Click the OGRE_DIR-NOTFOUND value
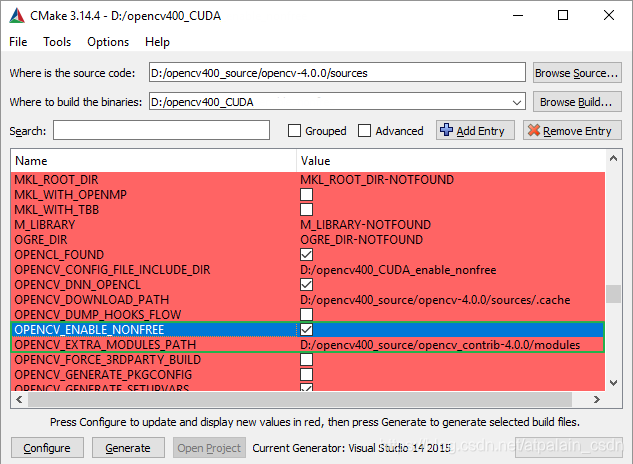The height and width of the screenshot is (464, 633). 361,240
